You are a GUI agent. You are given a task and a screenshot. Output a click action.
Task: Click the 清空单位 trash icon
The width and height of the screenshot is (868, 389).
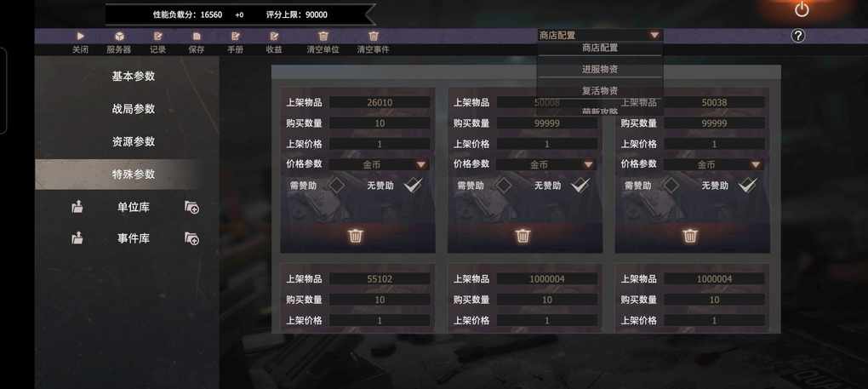pos(323,37)
